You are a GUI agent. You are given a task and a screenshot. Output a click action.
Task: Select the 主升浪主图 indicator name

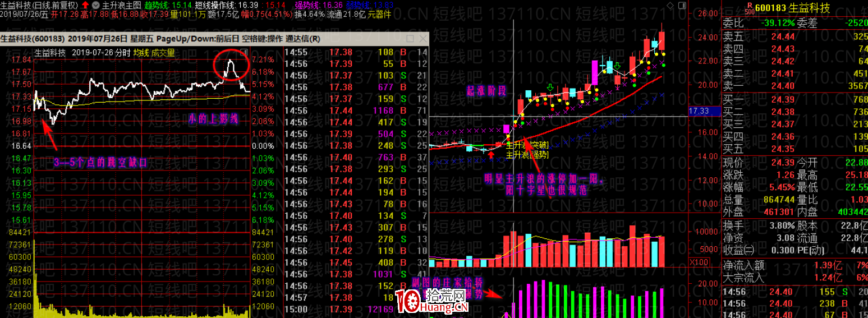click(121, 4)
